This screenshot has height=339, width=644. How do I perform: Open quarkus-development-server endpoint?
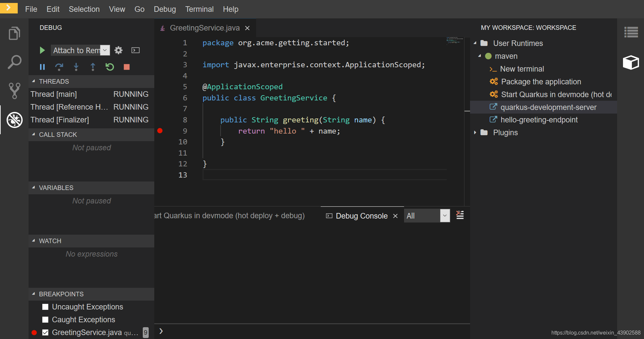[548, 107]
